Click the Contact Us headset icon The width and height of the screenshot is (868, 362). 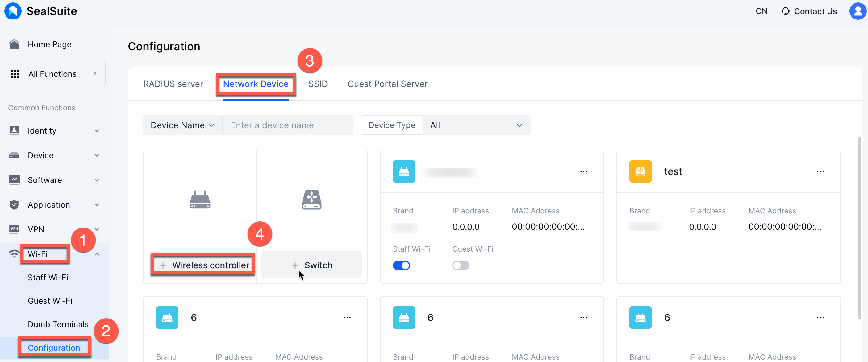786,11
